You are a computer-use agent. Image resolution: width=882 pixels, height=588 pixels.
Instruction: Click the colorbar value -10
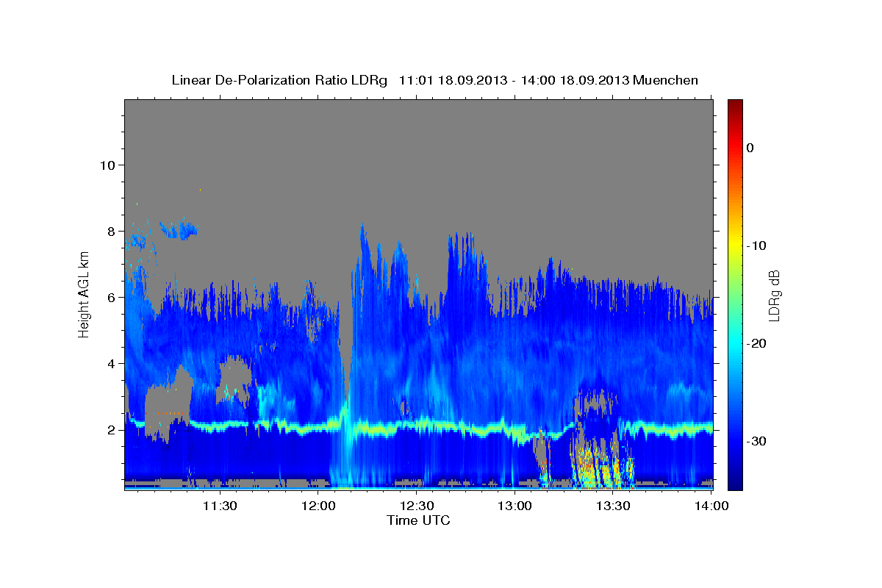(x=757, y=245)
